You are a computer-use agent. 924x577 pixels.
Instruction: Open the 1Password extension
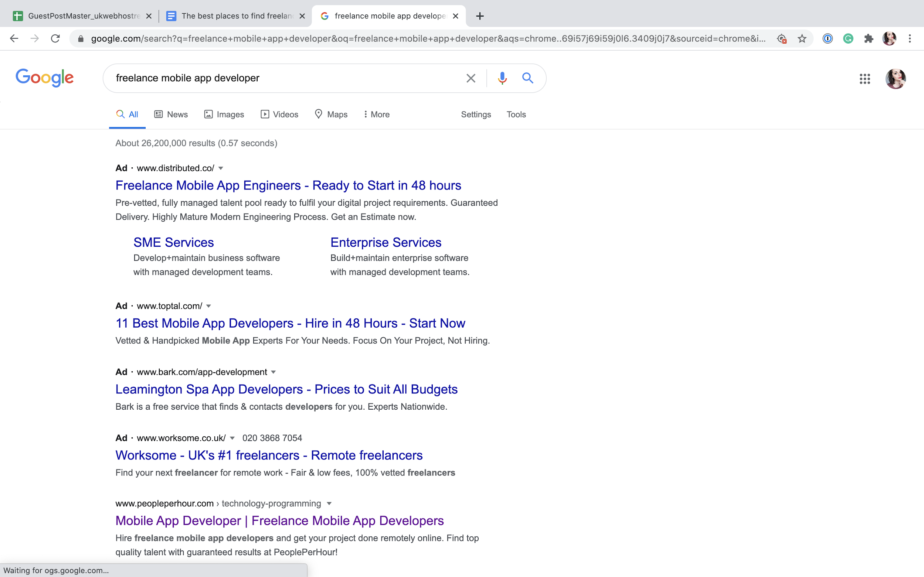click(x=828, y=38)
